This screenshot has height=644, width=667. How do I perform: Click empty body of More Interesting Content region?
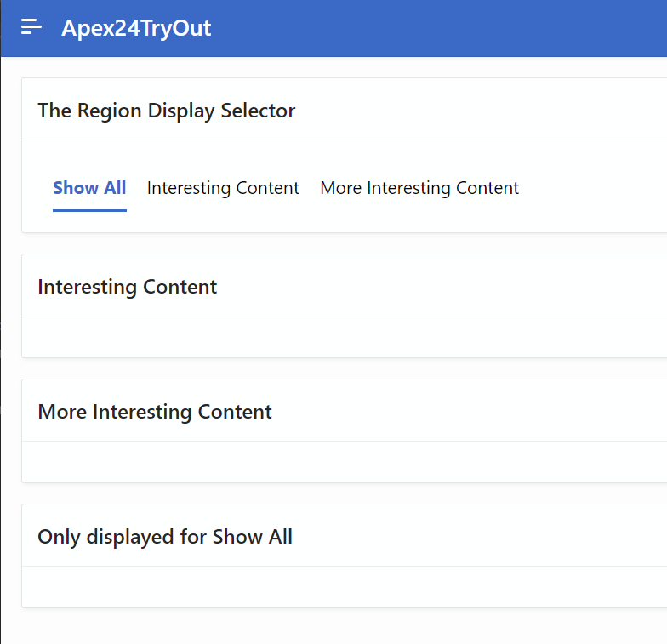tap(340, 462)
